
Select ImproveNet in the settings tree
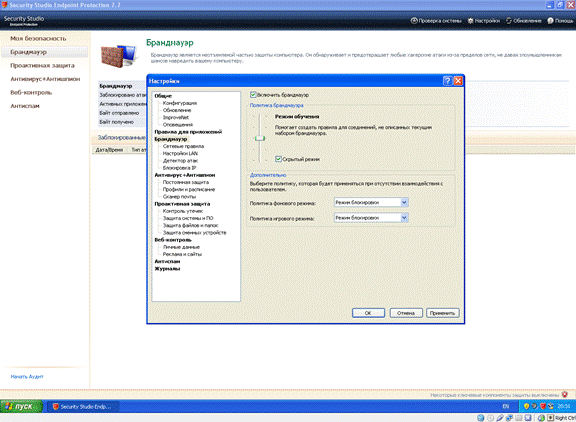[x=176, y=117]
